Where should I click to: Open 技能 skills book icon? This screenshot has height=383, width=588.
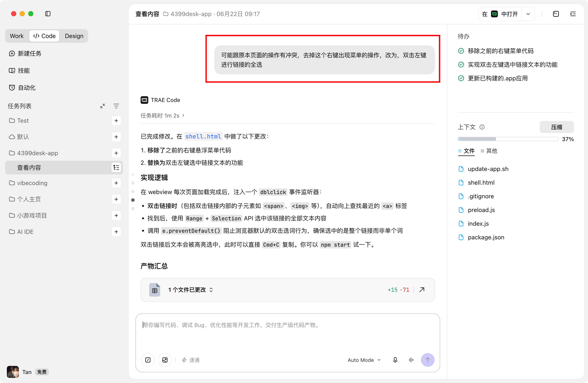[x=12, y=71]
